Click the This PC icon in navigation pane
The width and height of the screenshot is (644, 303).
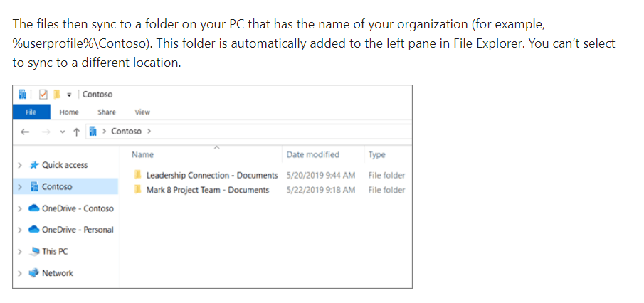tap(34, 251)
